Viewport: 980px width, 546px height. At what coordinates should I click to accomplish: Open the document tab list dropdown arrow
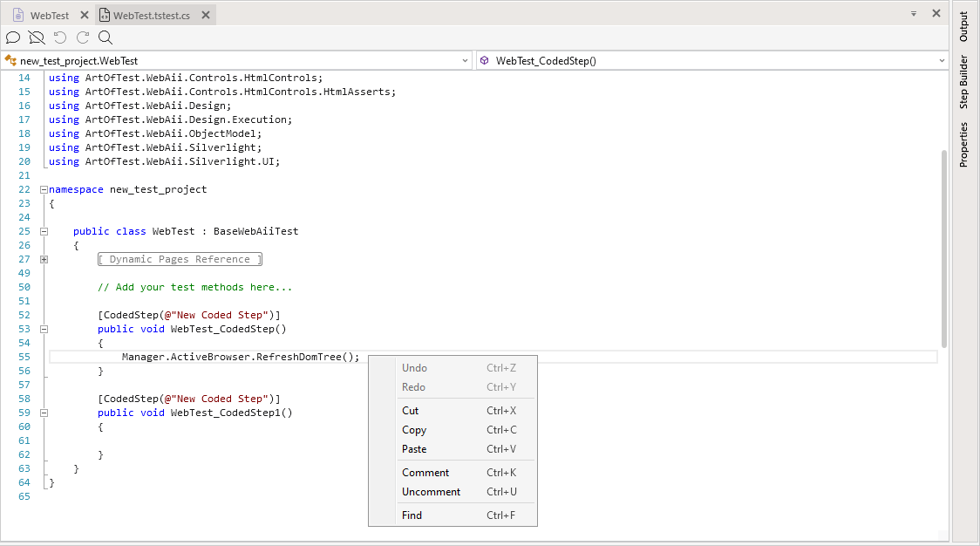tap(914, 13)
